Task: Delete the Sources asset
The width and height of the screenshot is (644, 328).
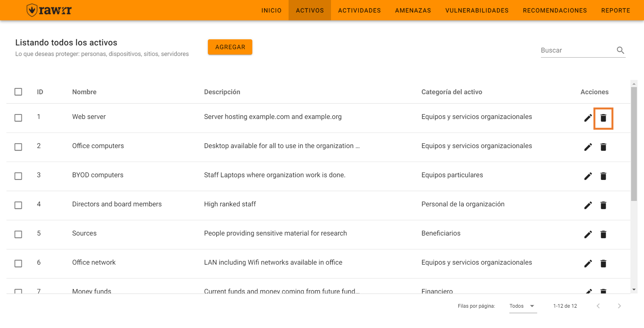Action: point(603,234)
